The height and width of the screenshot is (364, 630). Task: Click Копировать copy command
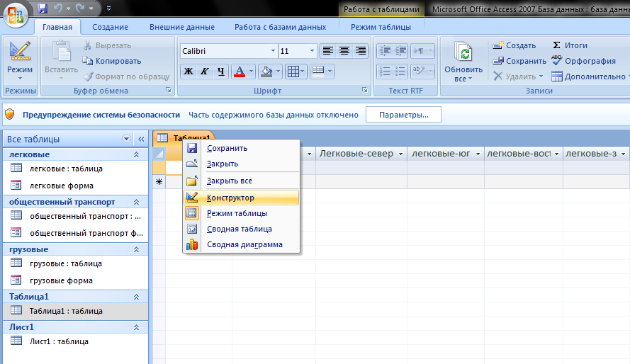tap(112, 61)
